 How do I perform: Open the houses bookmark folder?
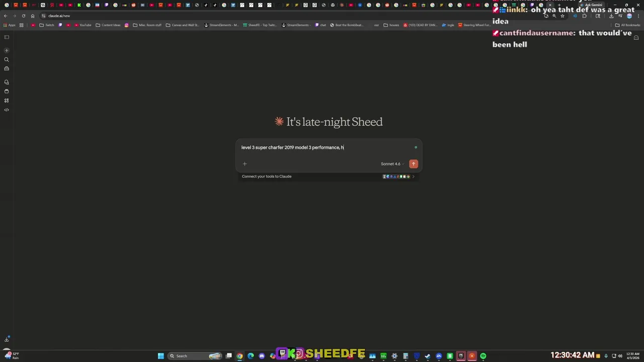click(x=391, y=25)
